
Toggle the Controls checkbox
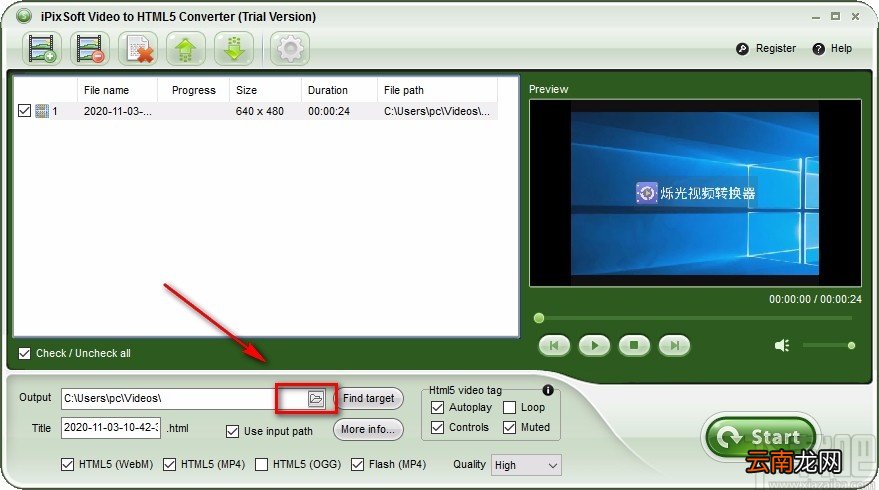pos(437,427)
